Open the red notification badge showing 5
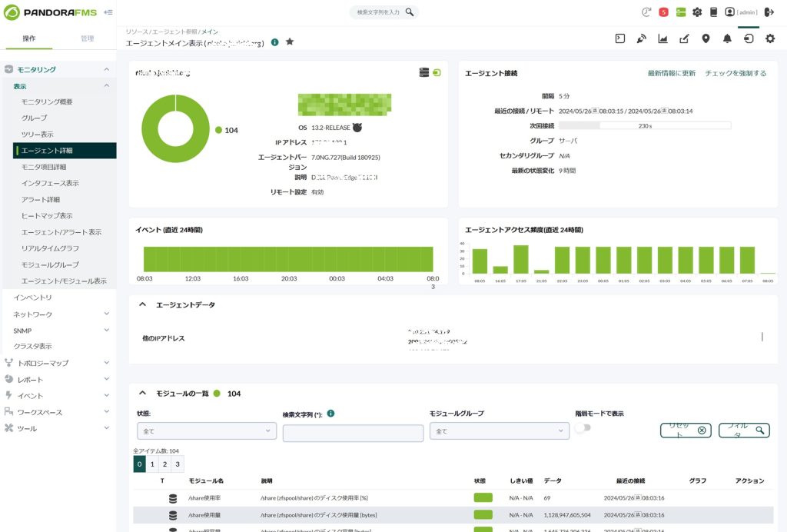This screenshot has height=532, width=787. coord(663,12)
